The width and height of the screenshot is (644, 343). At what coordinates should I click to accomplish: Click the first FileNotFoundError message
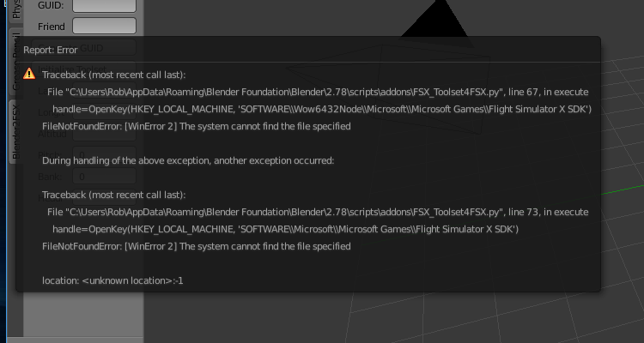(x=196, y=126)
